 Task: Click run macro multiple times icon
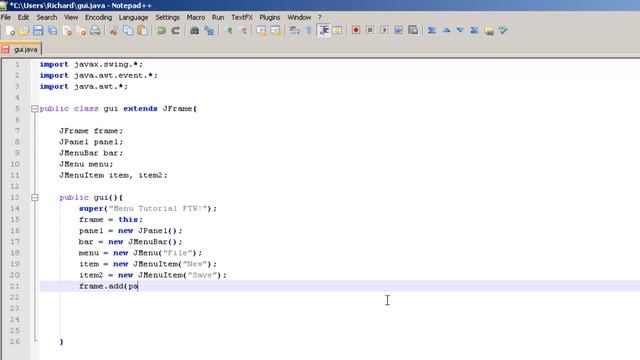tap(399, 31)
